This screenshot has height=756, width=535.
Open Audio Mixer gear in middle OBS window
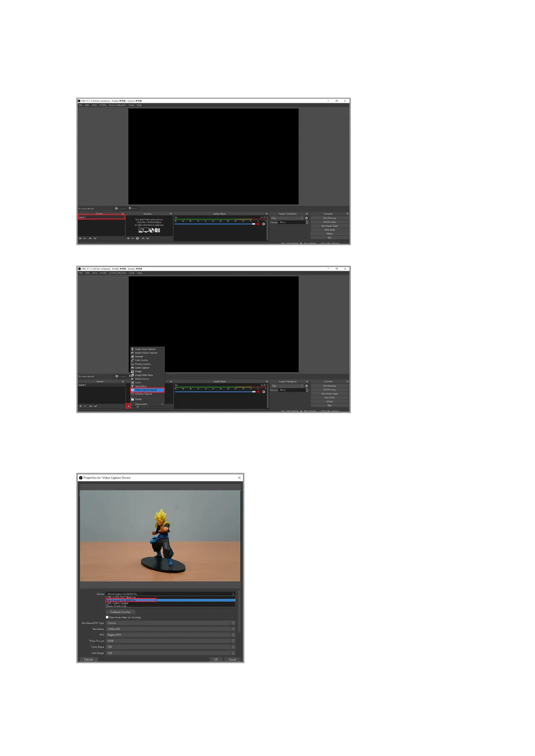click(264, 392)
